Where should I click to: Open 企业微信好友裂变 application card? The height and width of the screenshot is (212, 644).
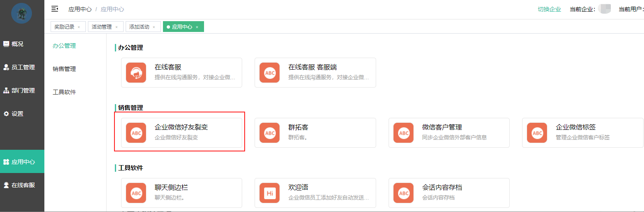click(x=181, y=132)
